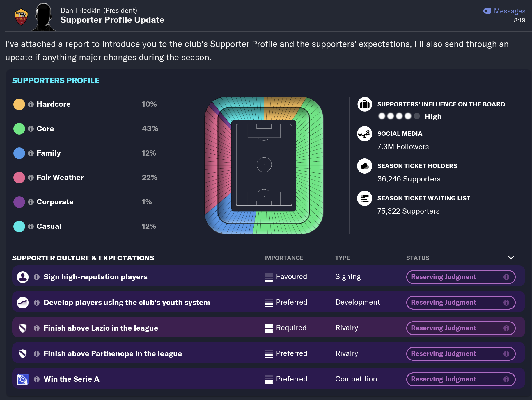The image size is (532, 400).
Task: Click the Hardcore info icon
Action: point(31,104)
